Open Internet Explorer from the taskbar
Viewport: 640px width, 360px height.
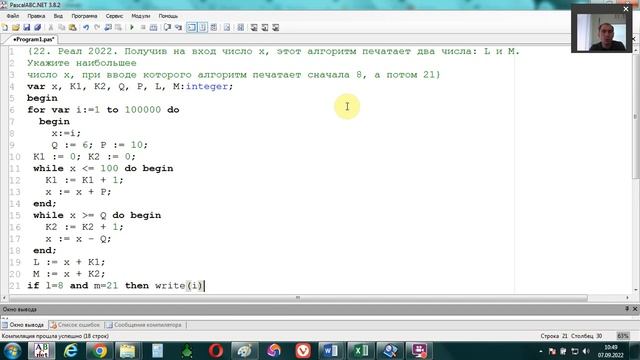71,351
